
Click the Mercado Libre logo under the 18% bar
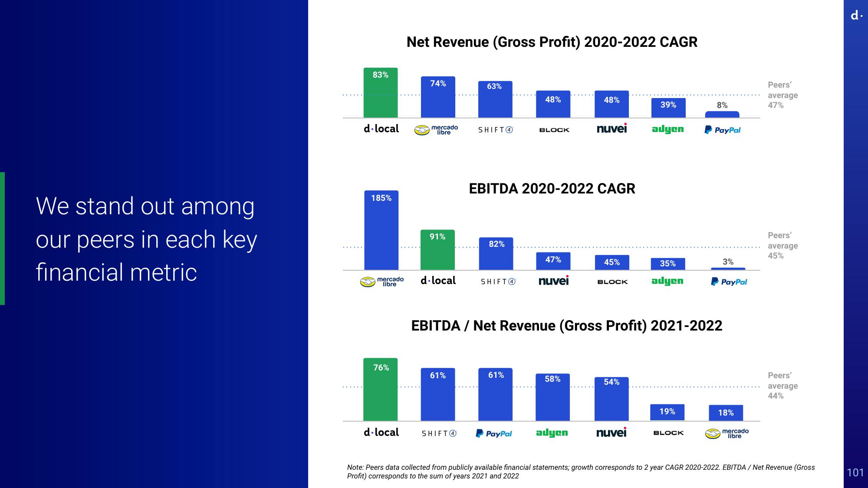tap(727, 433)
